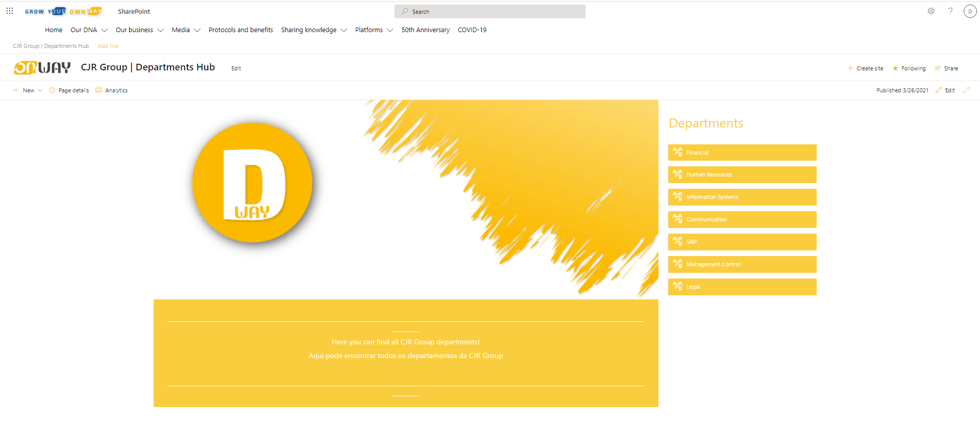Image resolution: width=980 pixels, height=431 pixels.
Task: Expand the Our DNA menu chevron
Action: 105,30
